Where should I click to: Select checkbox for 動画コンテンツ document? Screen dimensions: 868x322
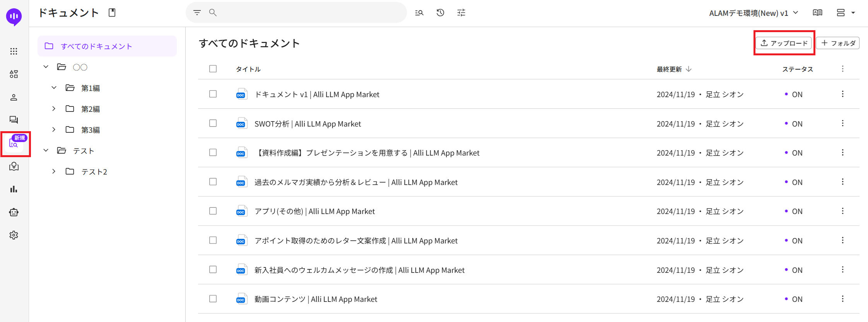coord(213,299)
